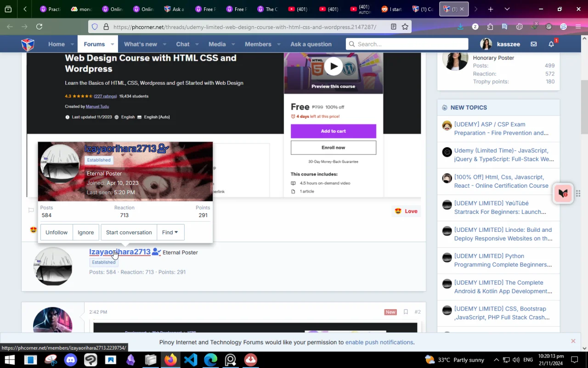Expand the Members dropdown arrow
Viewport: 588px width, 368px height.
(278, 44)
